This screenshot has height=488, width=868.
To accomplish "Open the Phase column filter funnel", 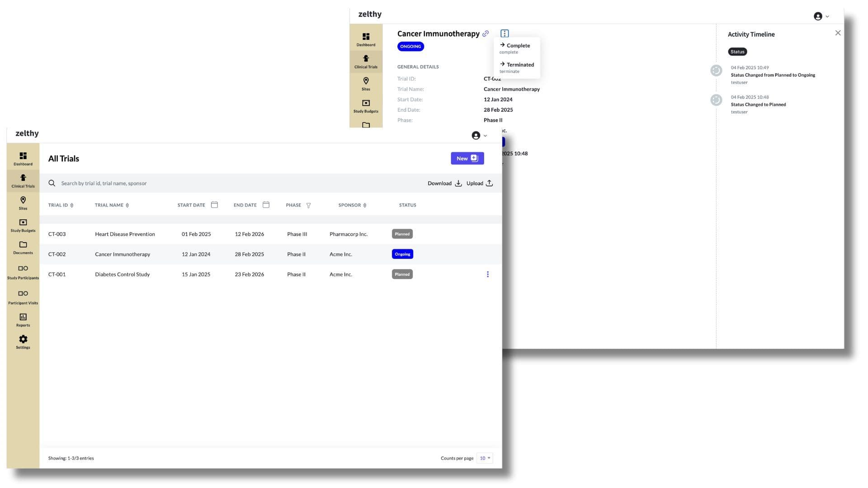I will click(308, 205).
